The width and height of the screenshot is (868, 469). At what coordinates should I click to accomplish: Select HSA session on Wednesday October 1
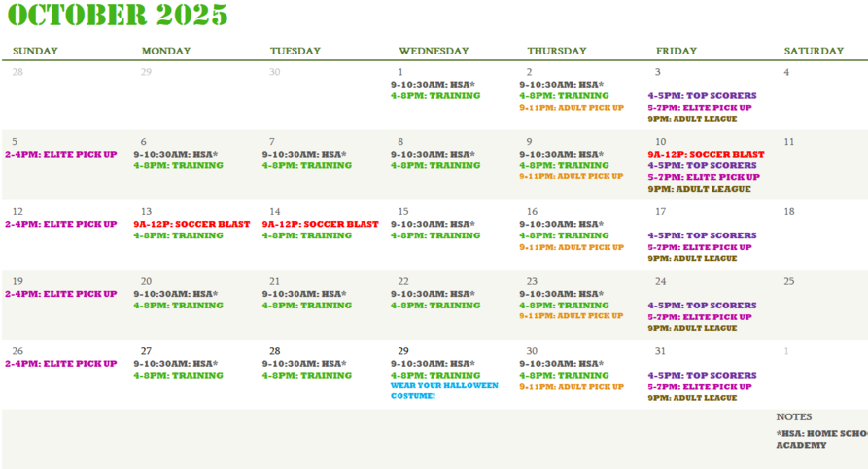coord(433,84)
